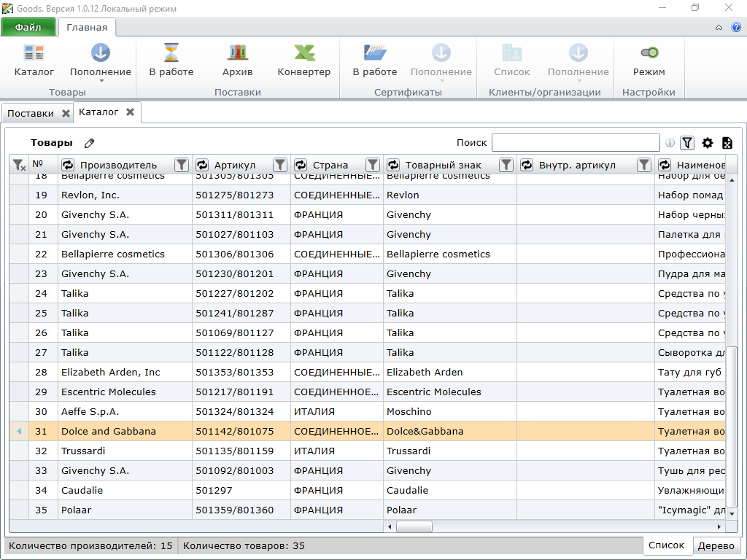Select article cell 501306/801306
Viewport: 747px width, 560px height.
tap(241, 254)
